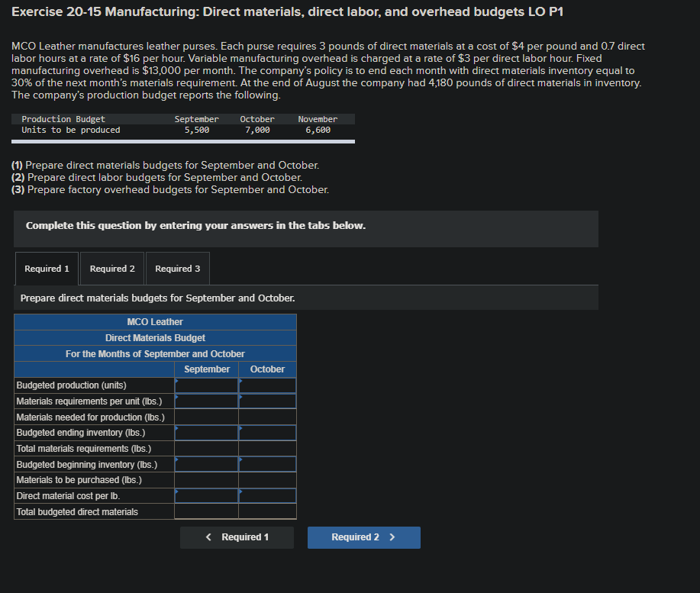Click October Direct material cost per lb input

click(266, 495)
